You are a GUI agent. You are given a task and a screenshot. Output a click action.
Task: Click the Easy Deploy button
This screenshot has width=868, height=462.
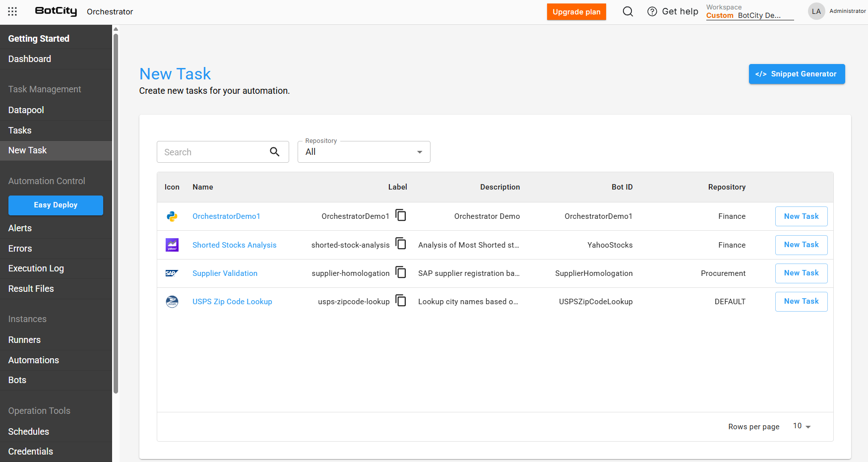tap(56, 205)
